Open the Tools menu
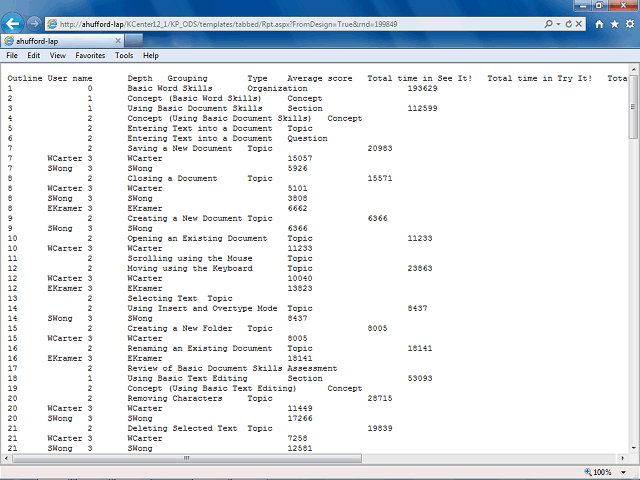This screenshot has height=480, width=640. tap(124, 56)
